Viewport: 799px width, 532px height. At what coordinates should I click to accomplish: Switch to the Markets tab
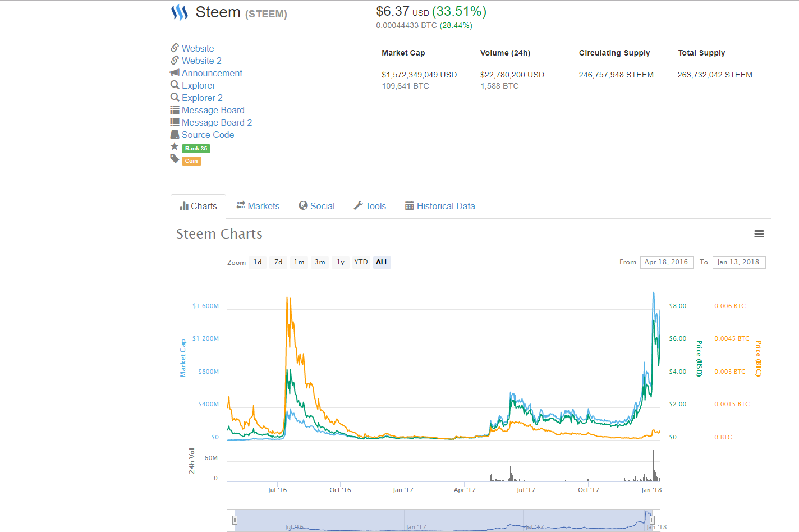coord(258,207)
